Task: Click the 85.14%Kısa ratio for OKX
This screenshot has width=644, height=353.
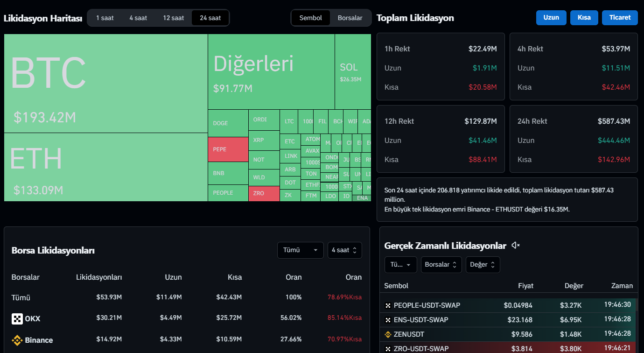Action: (345, 318)
